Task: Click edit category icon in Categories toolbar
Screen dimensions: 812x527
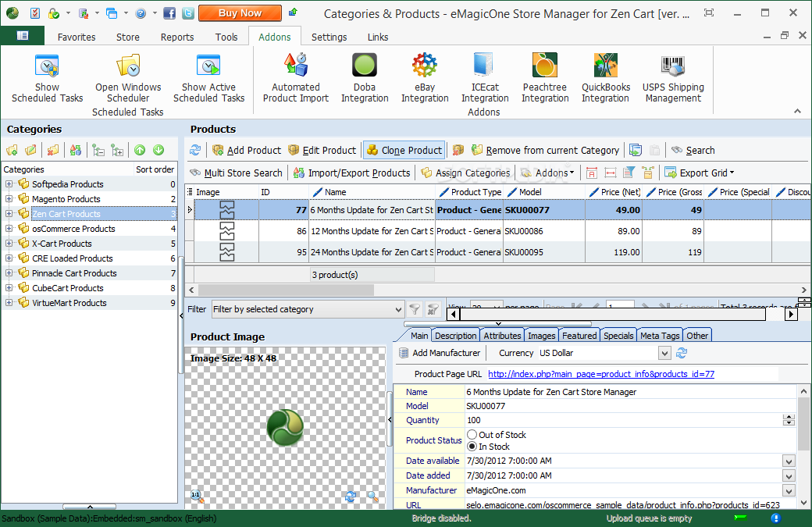Action: point(30,150)
